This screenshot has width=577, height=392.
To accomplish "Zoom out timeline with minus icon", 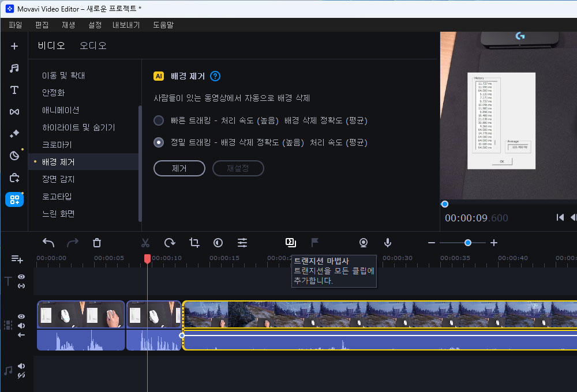I will click(x=432, y=243).
